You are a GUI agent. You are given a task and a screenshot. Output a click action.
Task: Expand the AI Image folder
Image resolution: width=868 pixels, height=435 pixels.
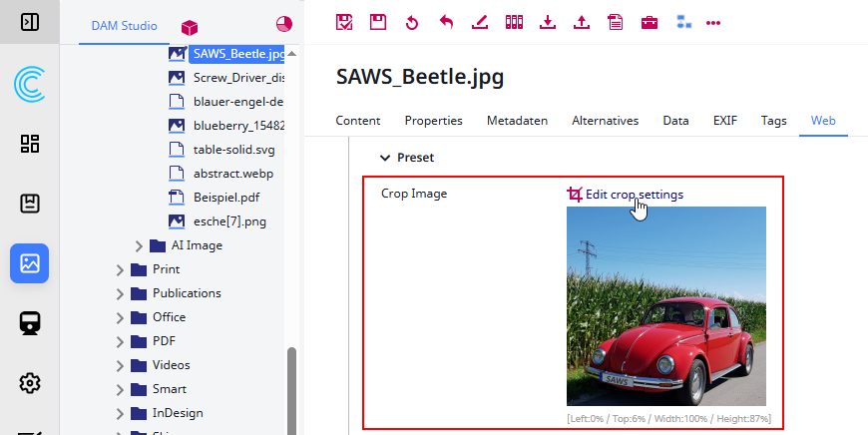click(x=139, y=245)
